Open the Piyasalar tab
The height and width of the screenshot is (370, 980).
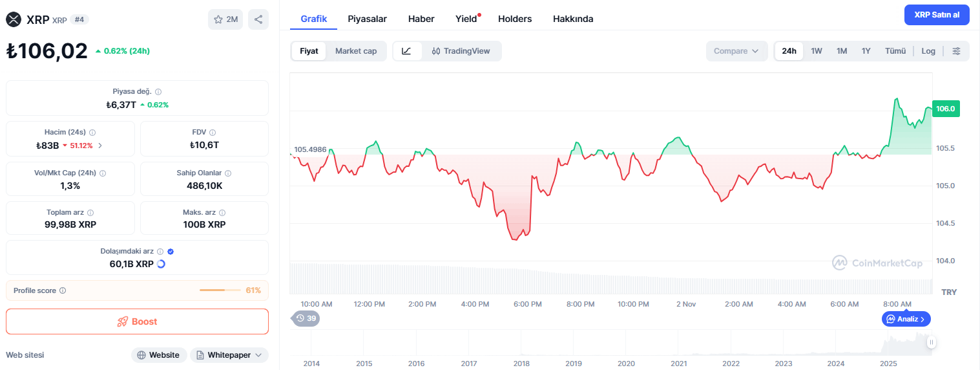[x=367, y=19]
